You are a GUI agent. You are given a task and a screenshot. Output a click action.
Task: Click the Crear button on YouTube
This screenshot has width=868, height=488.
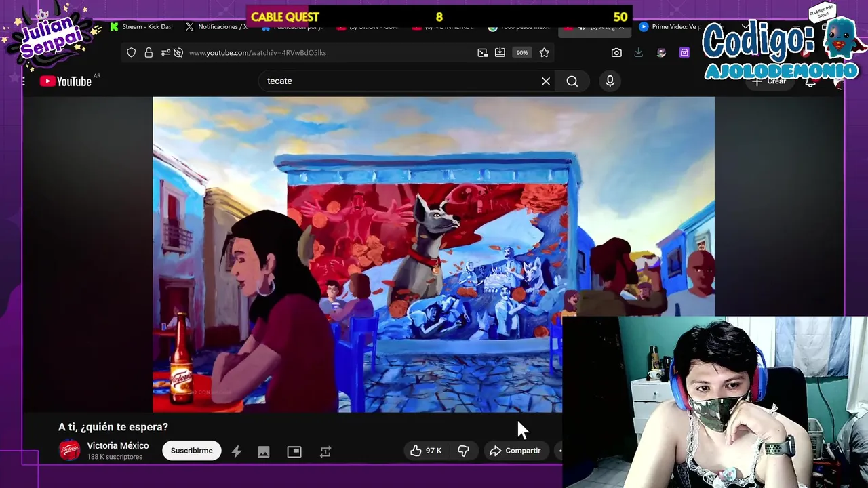[x=770, y=81]
